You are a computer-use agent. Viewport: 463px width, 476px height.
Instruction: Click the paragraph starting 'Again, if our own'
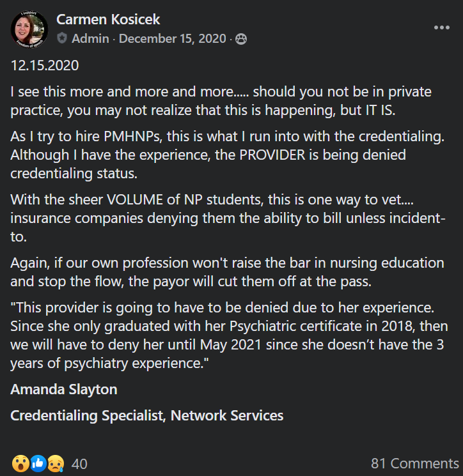point(227,272)
